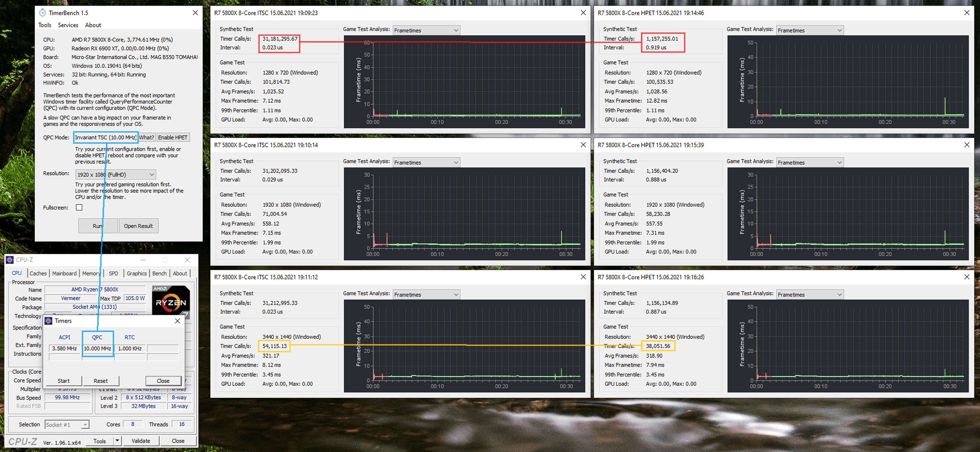
Task: Open Frametimes dropdown in HPET 19:14:46 window
Action: pyautogui.click(x=810, y=31)
